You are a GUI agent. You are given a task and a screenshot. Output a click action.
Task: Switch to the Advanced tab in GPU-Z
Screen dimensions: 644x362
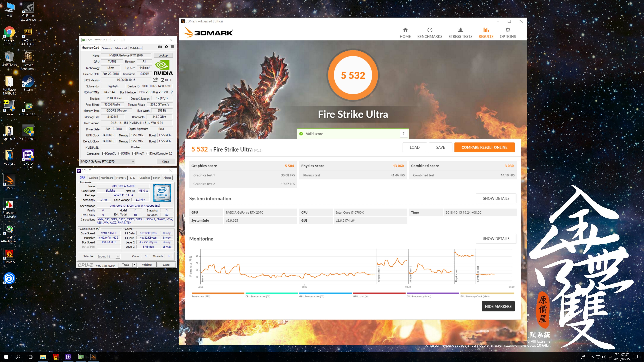(121, 48)
